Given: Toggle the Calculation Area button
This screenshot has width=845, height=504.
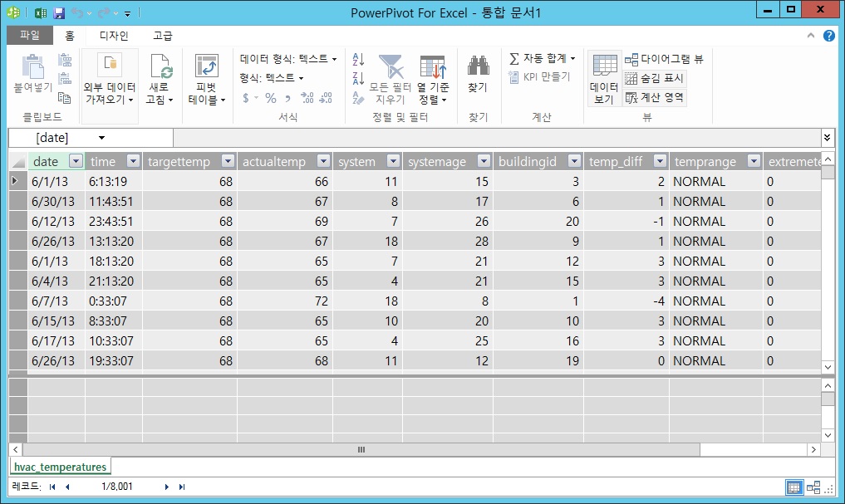Looking at the screenshot, I should click(x=654, y=97).
